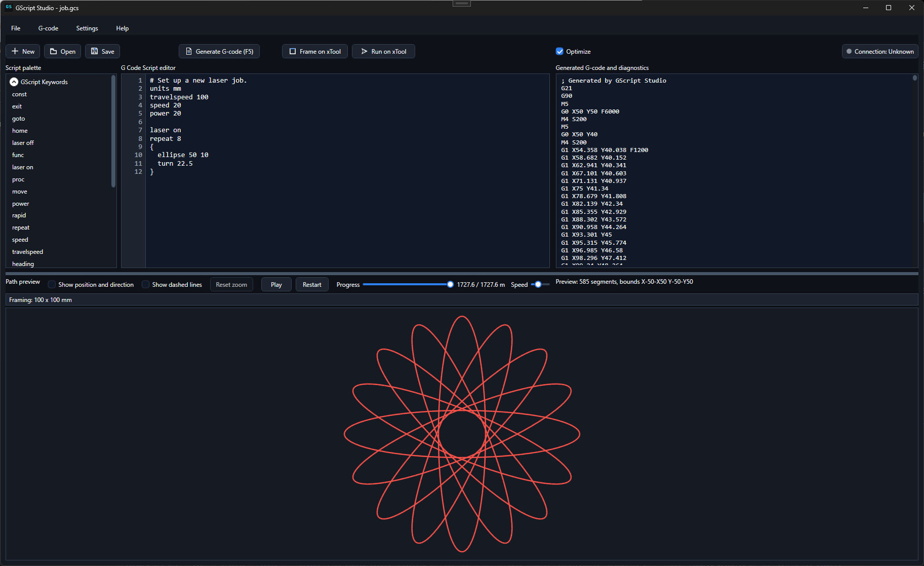The width and height of the screenshot is (924, 566).
Task: Select the home keyword in palette
Action: pos(20,131)
